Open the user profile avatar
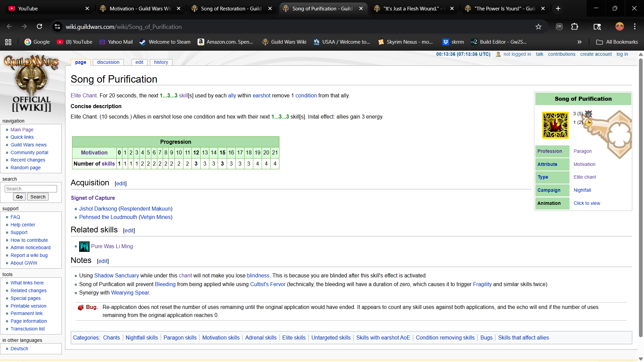This screenshot has height=362, width=644. [620, 27]
